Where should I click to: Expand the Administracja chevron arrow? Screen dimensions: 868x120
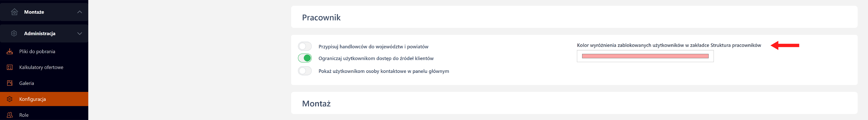pos(80,34)
